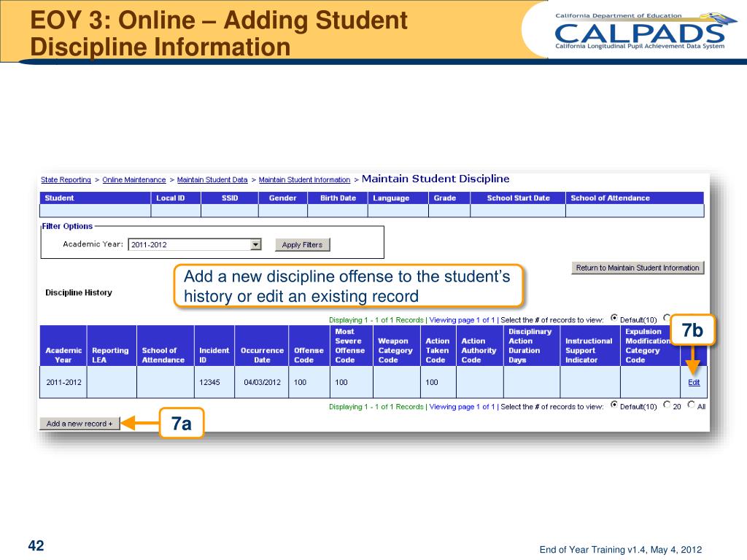This screenshot has width=747, height=560.
Task: Click the Language column header
Action: click(398, 198)
